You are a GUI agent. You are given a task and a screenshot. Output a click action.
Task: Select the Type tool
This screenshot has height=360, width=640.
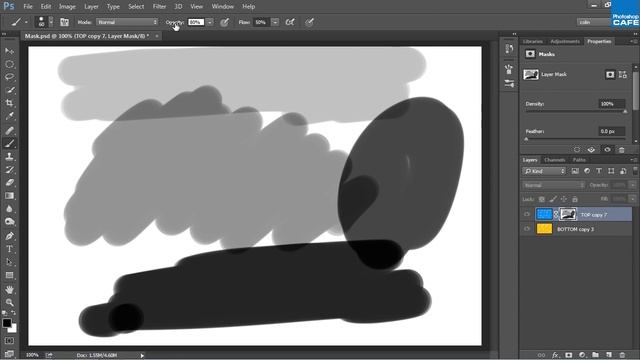[x=9, y=249]
